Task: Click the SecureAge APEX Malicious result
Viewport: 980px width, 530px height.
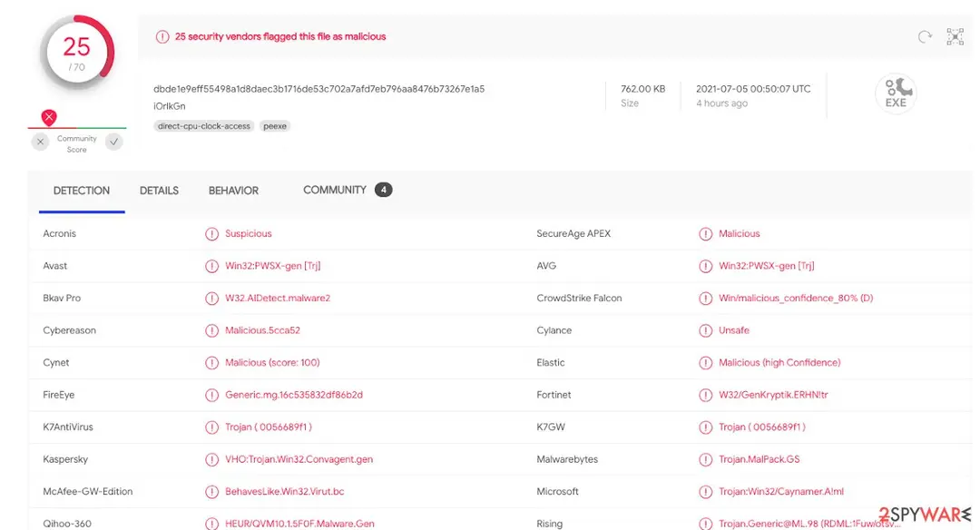Action: (x=739, y=234)
